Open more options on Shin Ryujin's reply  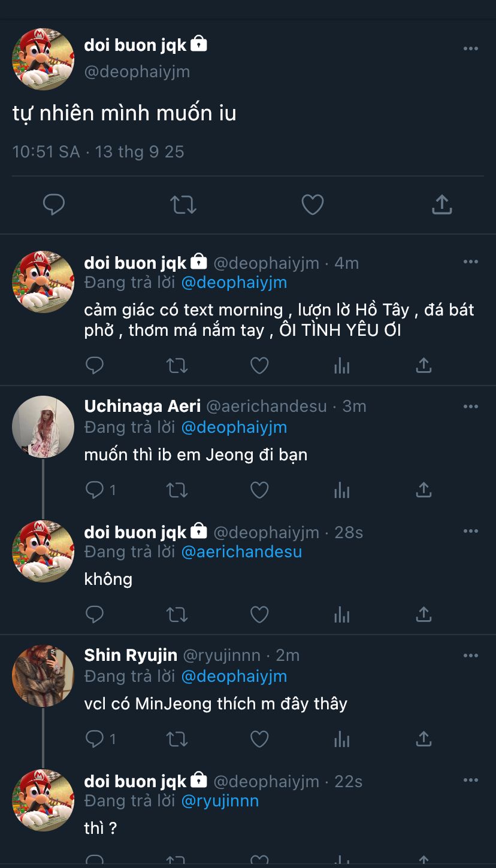pyautogui.click(x=471, y=655)
